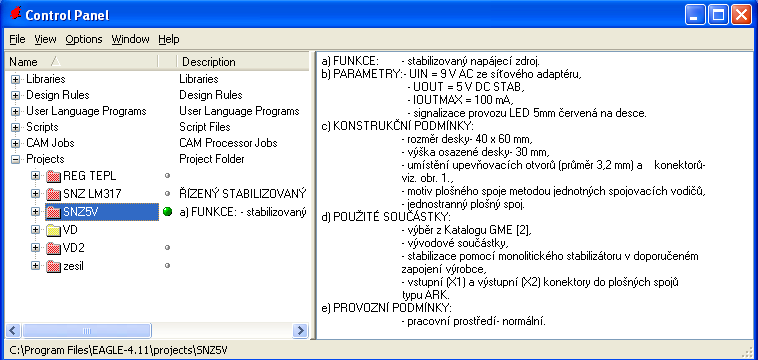758x360 pixels.
Task: Select the SNZ5V project name
Action: pyautogui.click(x=81, y=212)
